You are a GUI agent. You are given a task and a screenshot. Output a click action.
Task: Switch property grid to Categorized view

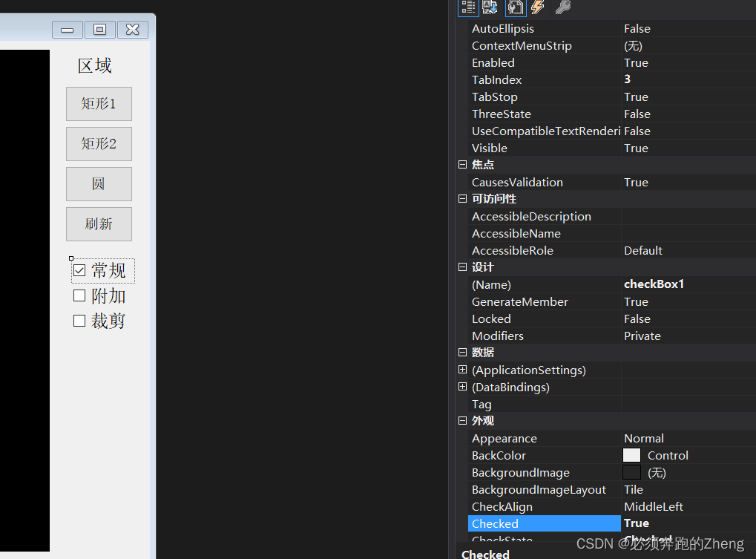[468, 7]
